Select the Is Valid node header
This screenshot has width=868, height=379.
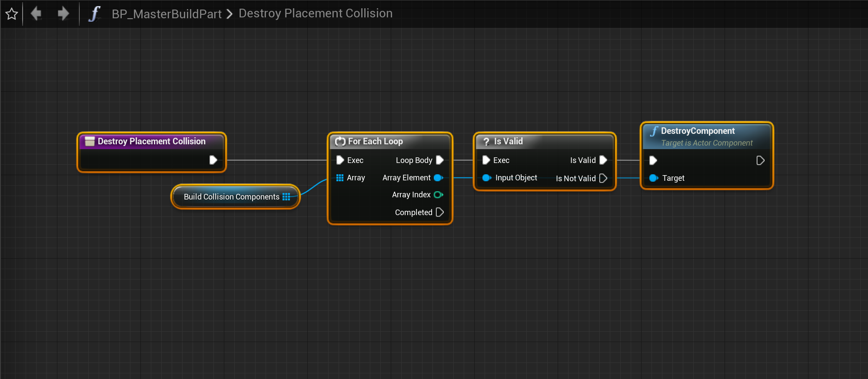508,141
